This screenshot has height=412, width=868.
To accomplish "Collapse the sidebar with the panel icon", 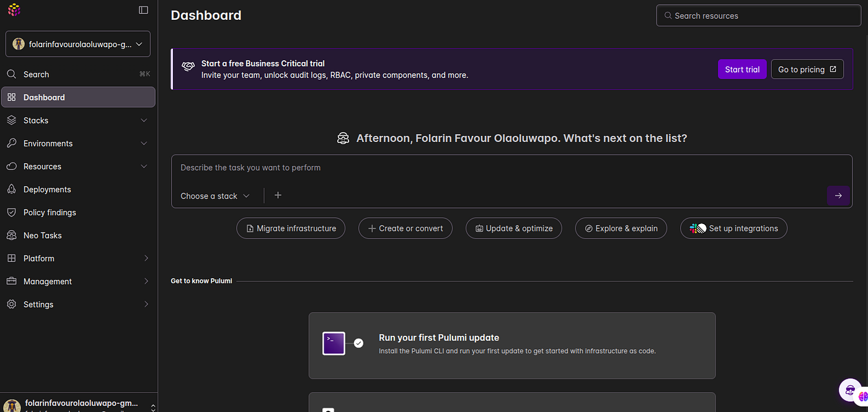I will tap(143, 10).
